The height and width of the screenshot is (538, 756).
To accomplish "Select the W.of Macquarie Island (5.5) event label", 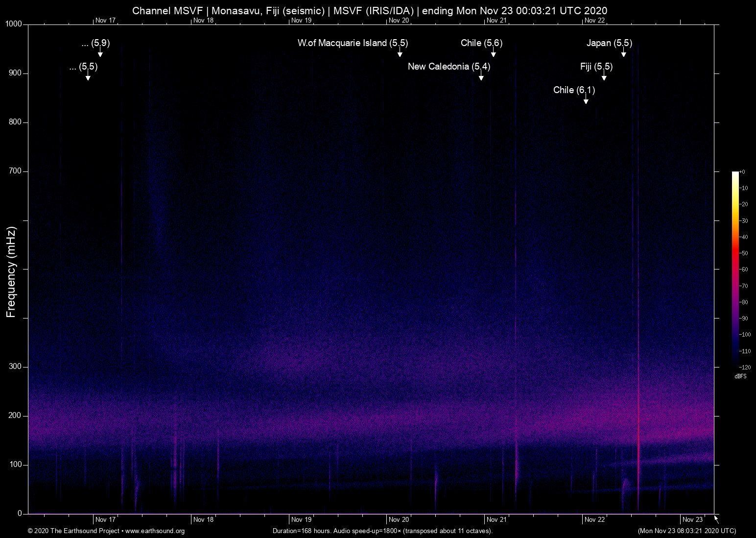I will pos(353,43).
